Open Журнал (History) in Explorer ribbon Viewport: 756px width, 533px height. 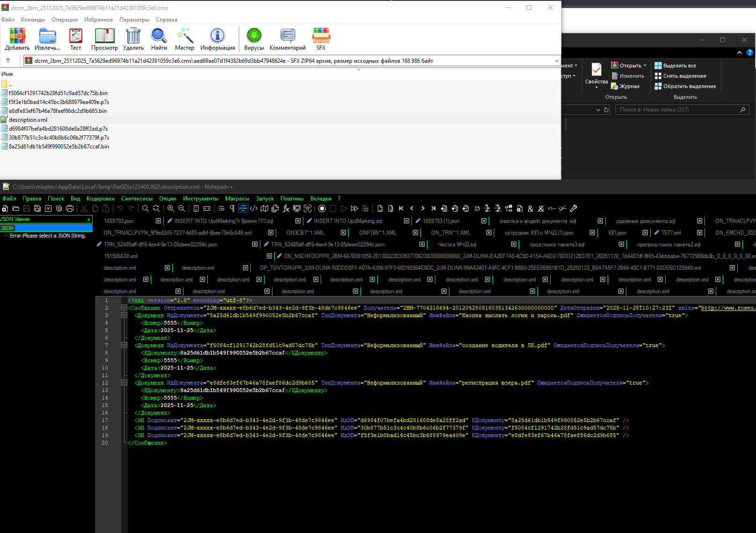click(x=625, y=86)
